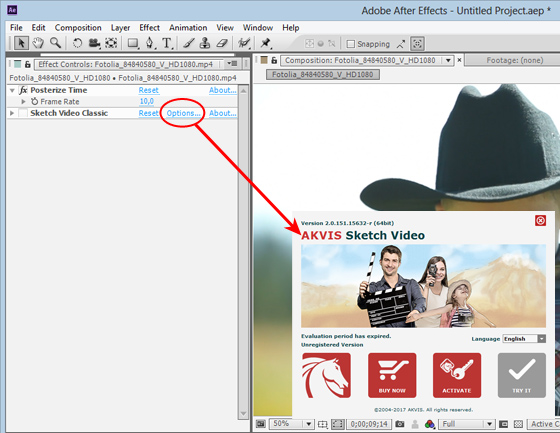Viewport: 560px width, 433px height.
Task: Open the Help menu
Action: [x=290, y=28]
